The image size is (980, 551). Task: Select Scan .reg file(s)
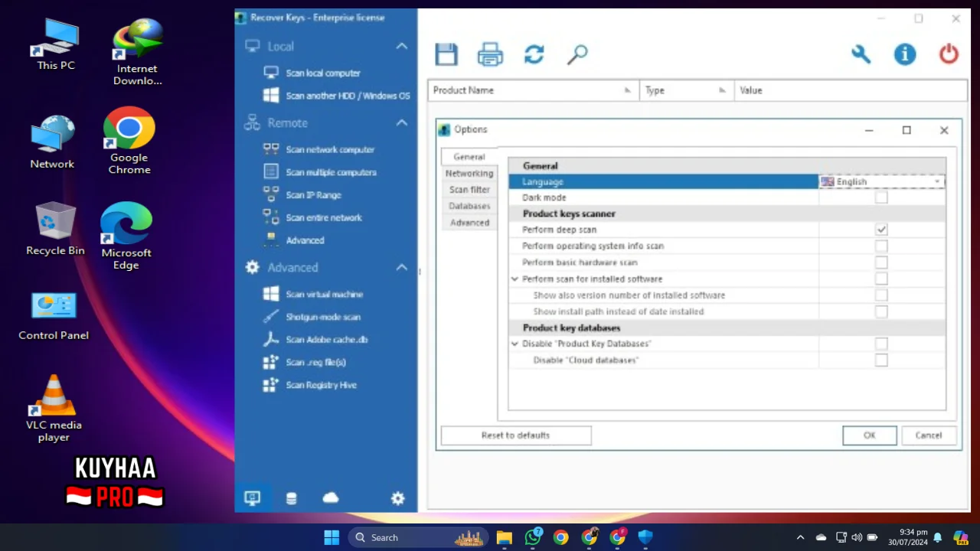coord(315,362)
